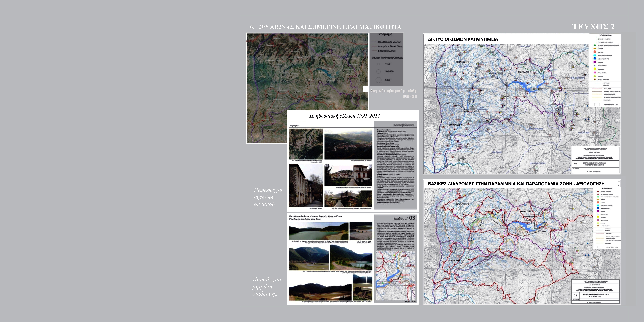
Task: Click the brown settlements dot in the top map legend
Action: [595, 79]
